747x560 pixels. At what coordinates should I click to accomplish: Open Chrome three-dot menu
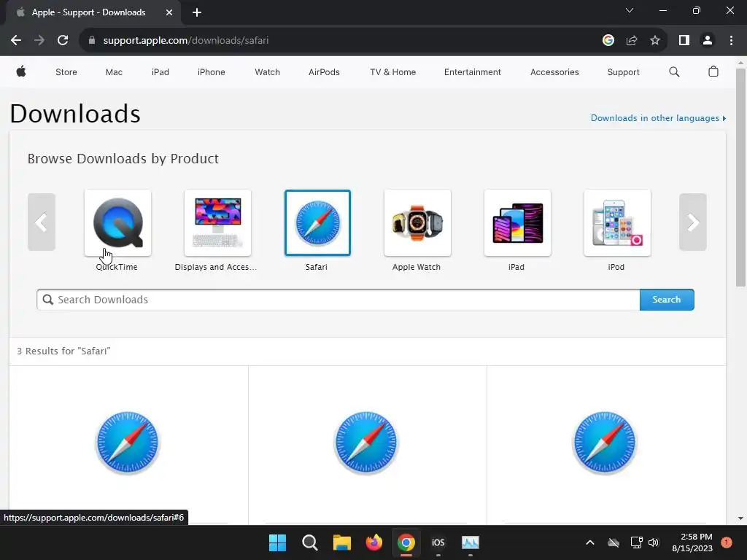pos(731,41)
